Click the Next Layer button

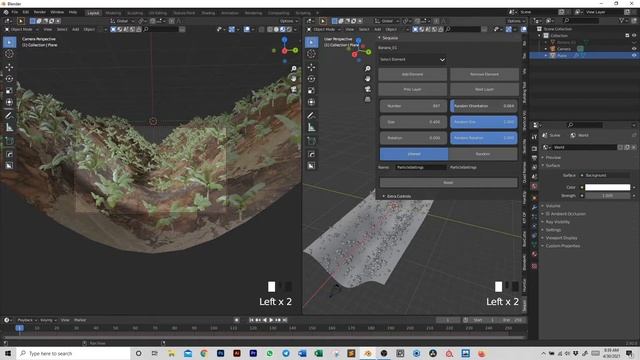[x=484, y=89]
